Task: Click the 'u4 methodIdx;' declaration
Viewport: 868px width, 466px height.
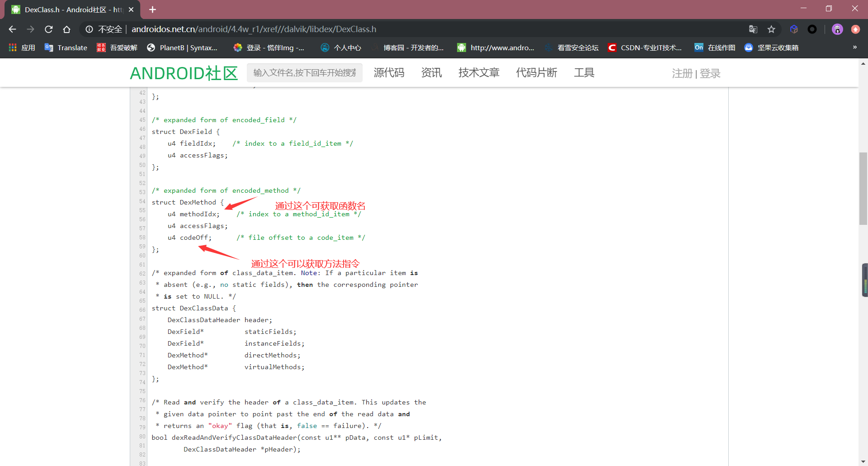Action: coord(193,214)
